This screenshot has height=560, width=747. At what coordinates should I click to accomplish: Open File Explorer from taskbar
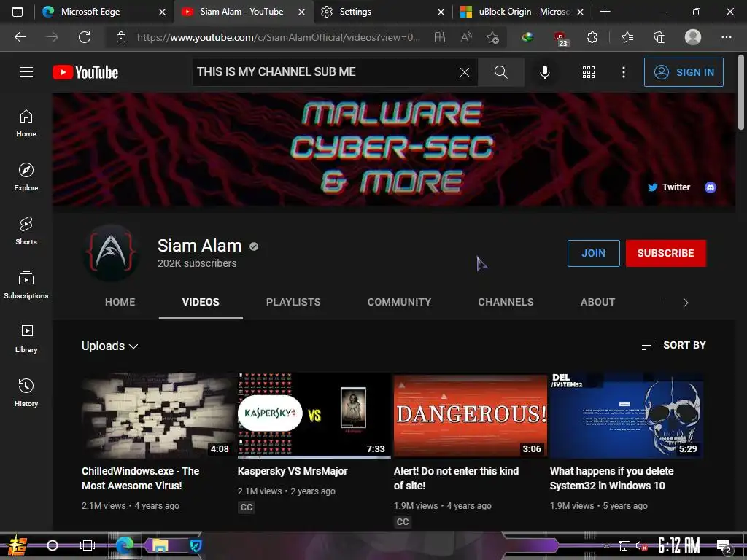[160, 545]
